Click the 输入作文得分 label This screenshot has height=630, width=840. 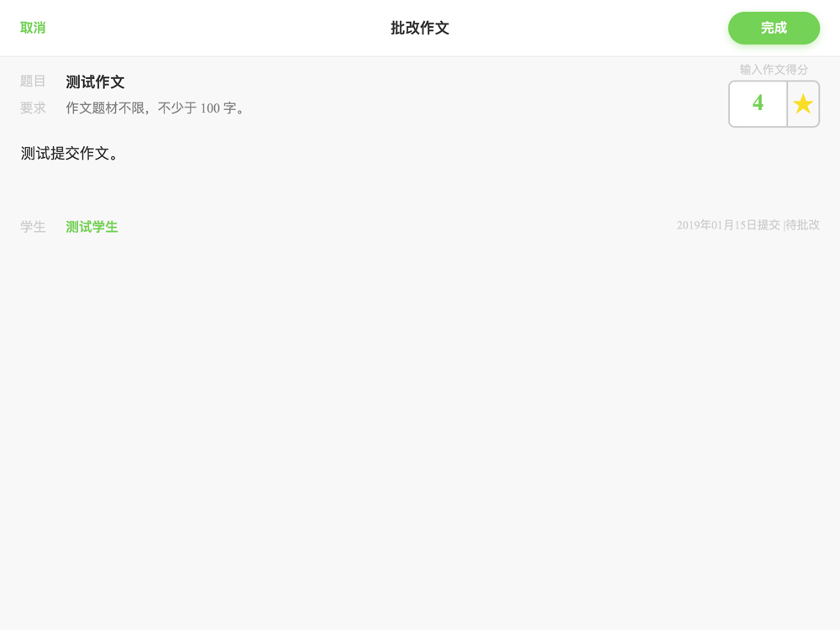point(774,70)
